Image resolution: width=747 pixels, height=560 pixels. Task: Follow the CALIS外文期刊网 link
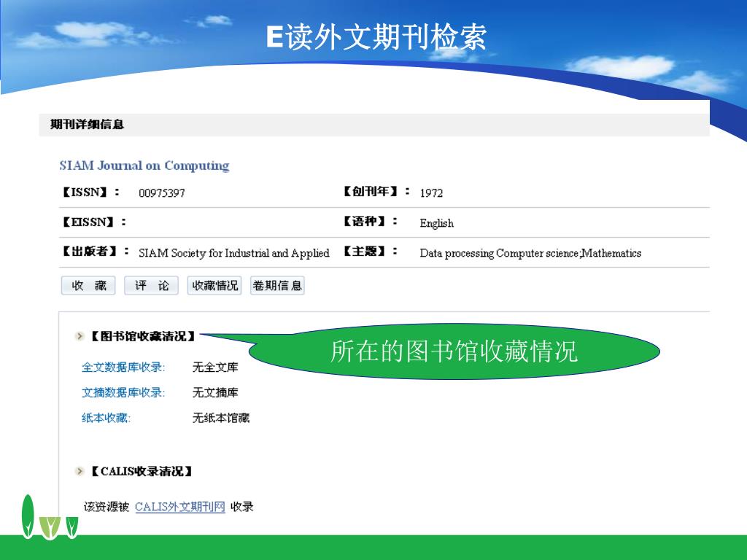180,507
